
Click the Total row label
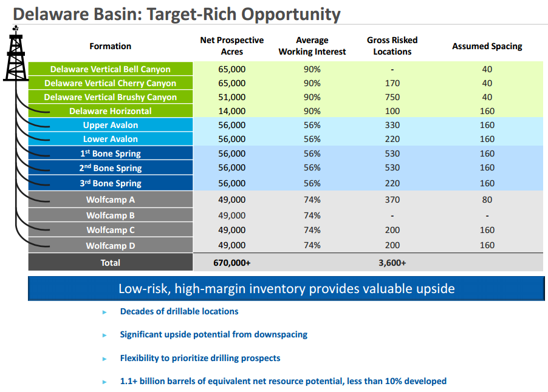[x=111, y=263]
